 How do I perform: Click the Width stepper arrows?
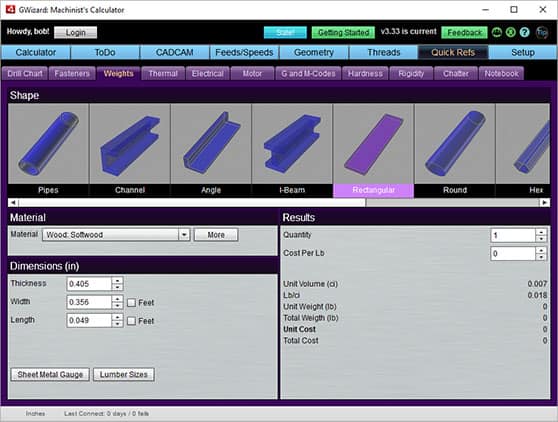tap(117, 302)
